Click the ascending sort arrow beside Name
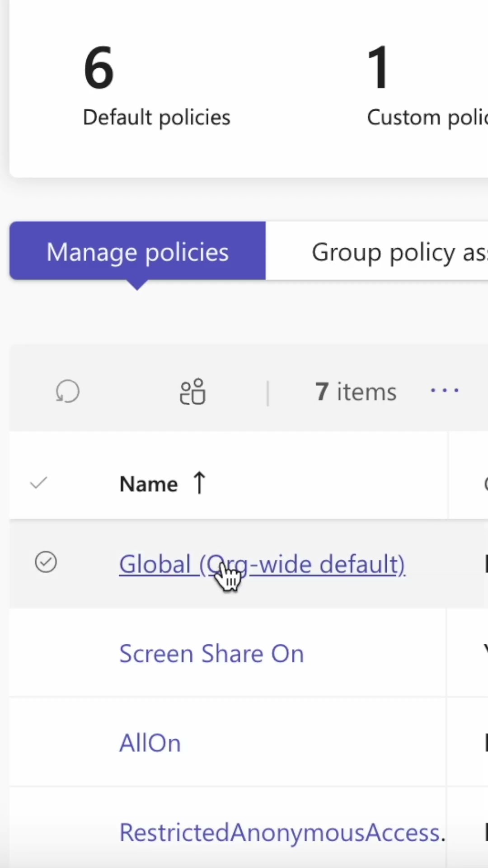 [x=199, y=483]
